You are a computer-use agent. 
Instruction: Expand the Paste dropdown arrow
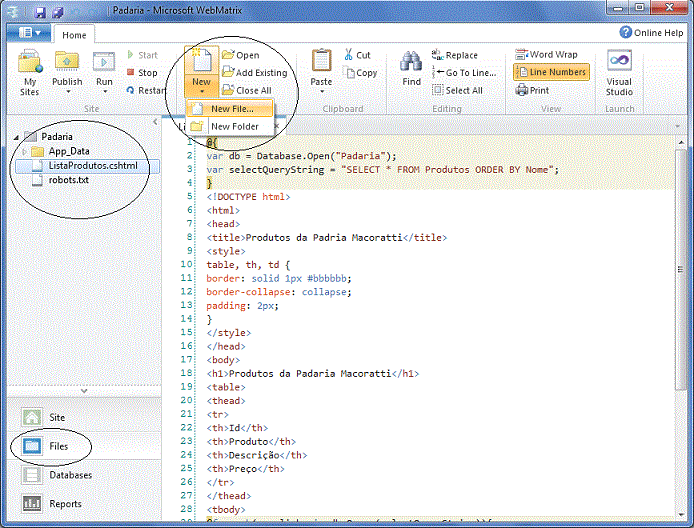tap(322, 92)
